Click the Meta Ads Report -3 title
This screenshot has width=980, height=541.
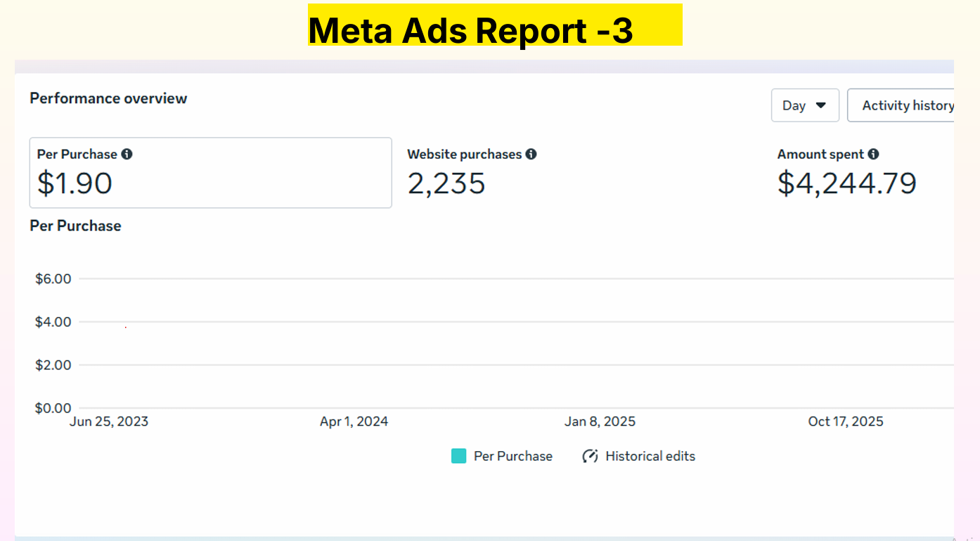point(470,30)
